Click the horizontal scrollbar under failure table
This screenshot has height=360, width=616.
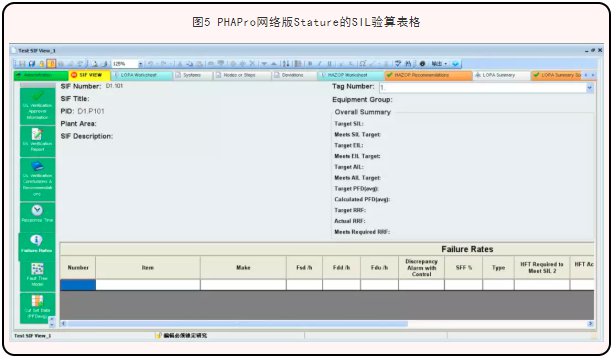(x=237, y=324)
